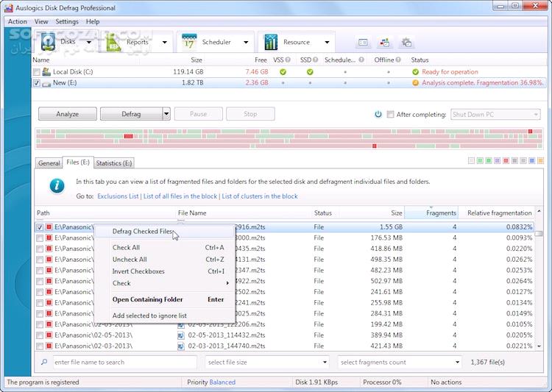The height and width of the screenshot is (392, 552).
Task: Click Local Disk (C:) drive icon
Action: (x=46, y=72)
